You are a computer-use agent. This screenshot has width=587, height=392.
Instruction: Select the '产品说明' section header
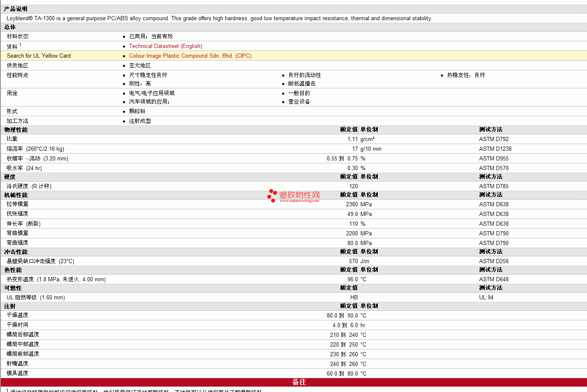point(16,9)
